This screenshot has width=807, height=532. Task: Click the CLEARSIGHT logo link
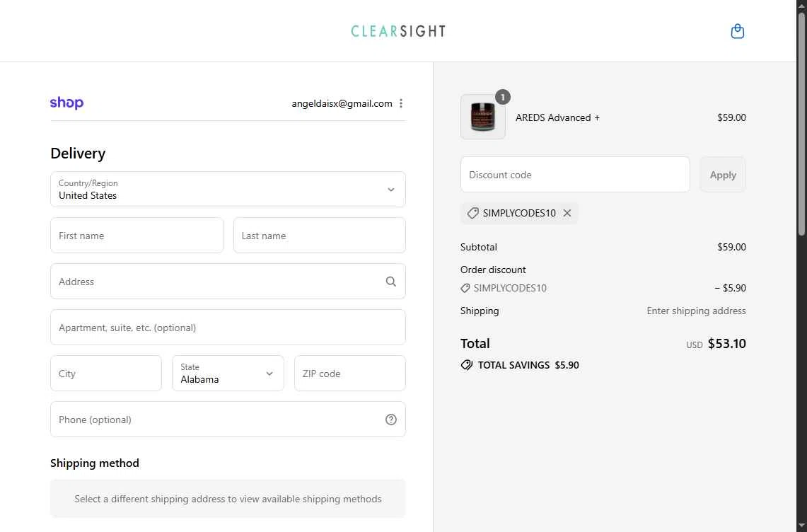click(398, 31)
